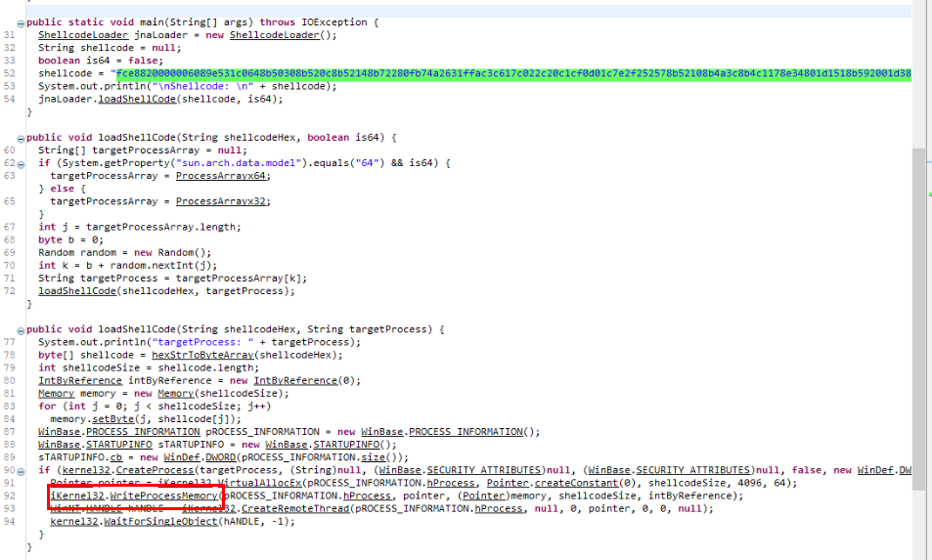Follow the ProcessArrayx32 reference
Viewport: 932px width, 560px height.
(220, 201)
